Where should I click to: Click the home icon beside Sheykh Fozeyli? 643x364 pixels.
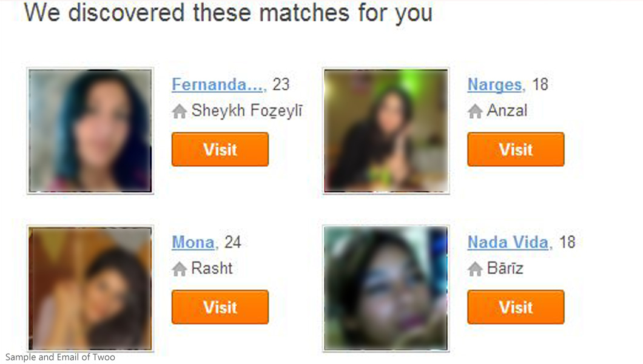179,111
